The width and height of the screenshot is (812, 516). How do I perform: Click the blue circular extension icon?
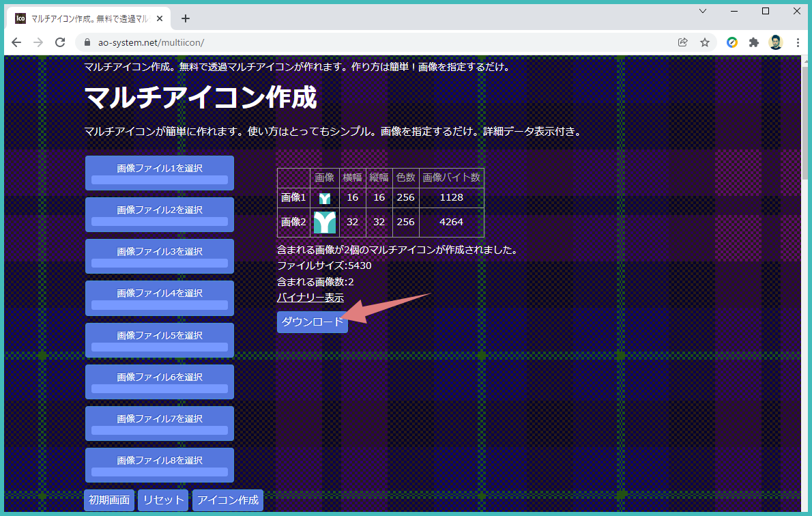click(731, 42)
